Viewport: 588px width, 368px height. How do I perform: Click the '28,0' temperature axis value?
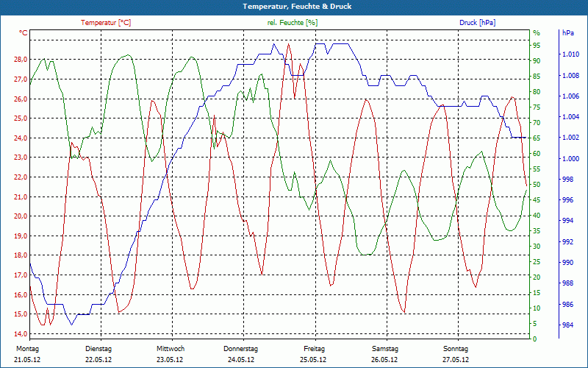(x=21, y=60)
